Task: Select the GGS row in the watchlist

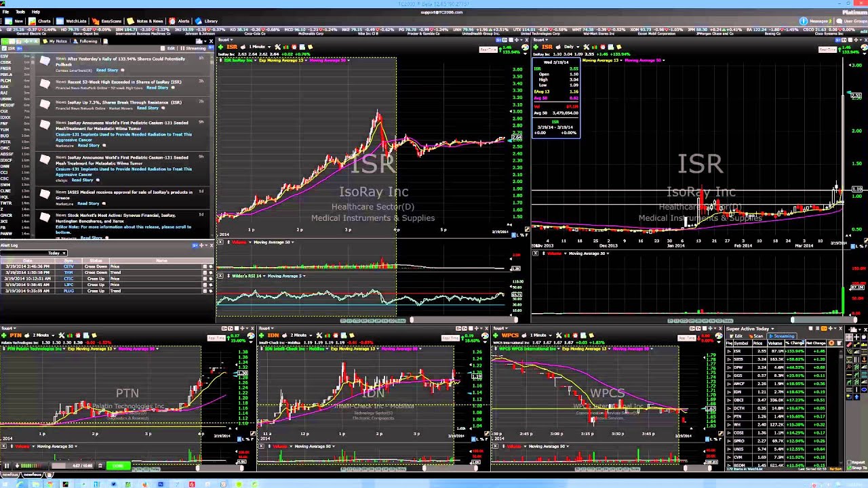Action: [776, 375]
